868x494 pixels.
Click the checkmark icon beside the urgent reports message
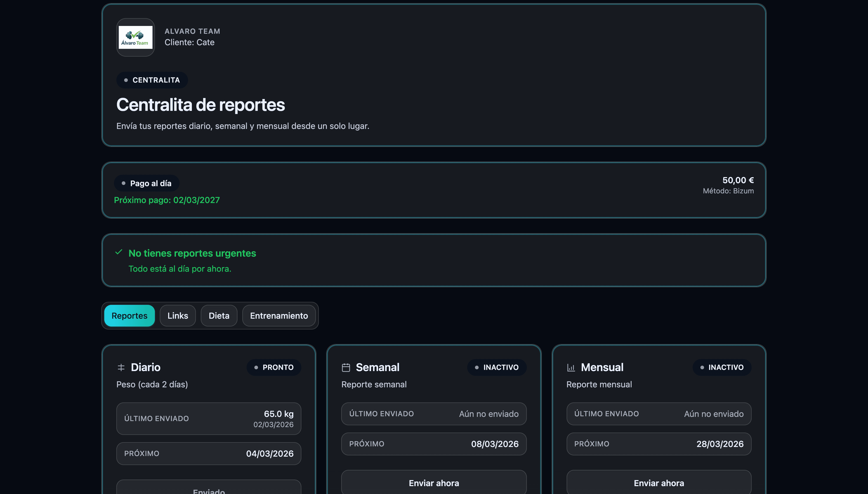click(x=118, y=253)
